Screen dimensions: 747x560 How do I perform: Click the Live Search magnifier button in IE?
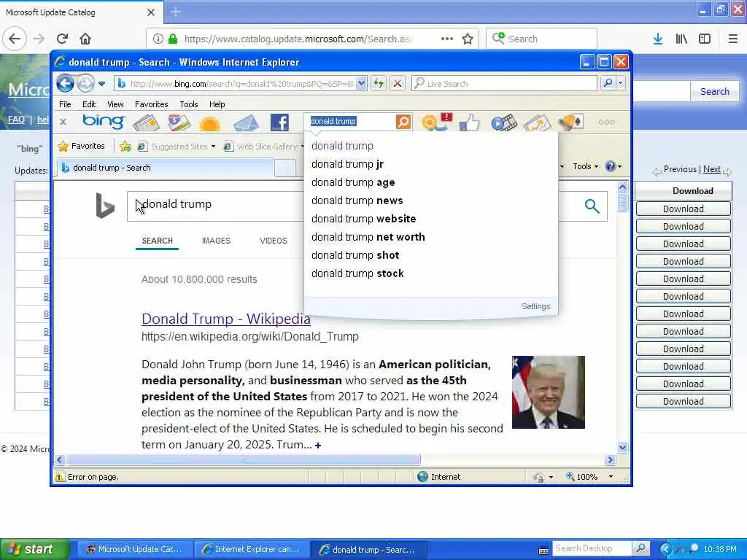608,83
